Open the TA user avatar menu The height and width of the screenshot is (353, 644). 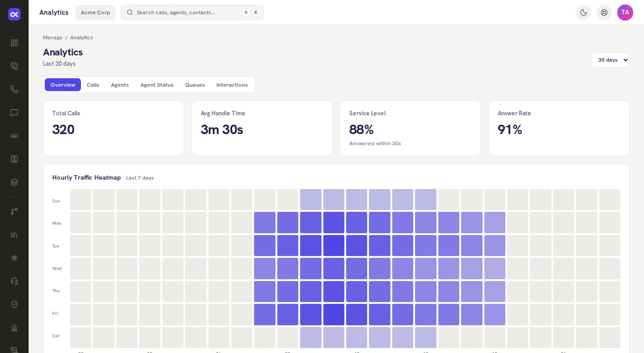625,13
